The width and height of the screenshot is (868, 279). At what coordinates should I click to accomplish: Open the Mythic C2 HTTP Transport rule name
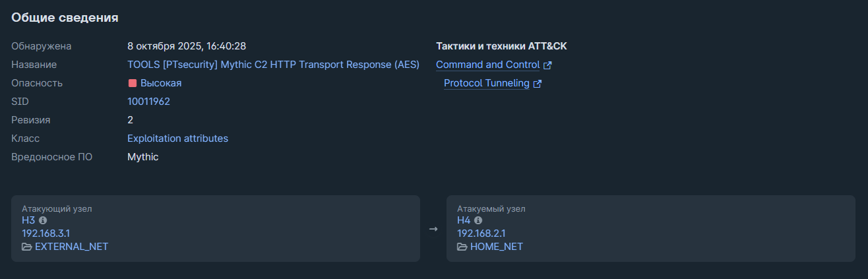tap(273, 65)
